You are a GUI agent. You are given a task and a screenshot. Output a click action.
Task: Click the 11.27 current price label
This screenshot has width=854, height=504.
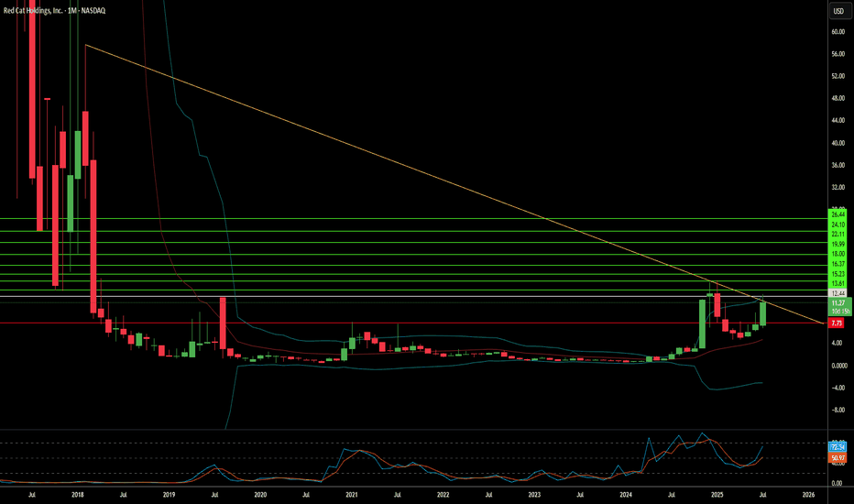point(838,303)
